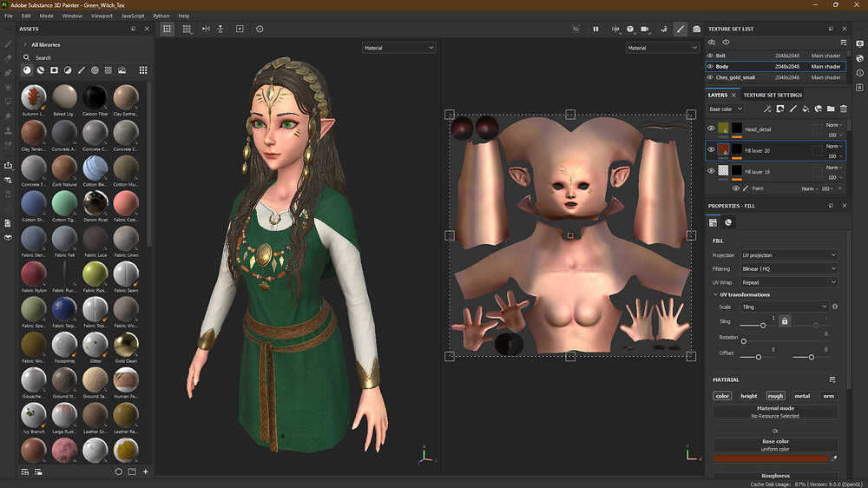Toggle visibility of Belt texture set
This screenshot has height=488, width=868.
point(710,56)
